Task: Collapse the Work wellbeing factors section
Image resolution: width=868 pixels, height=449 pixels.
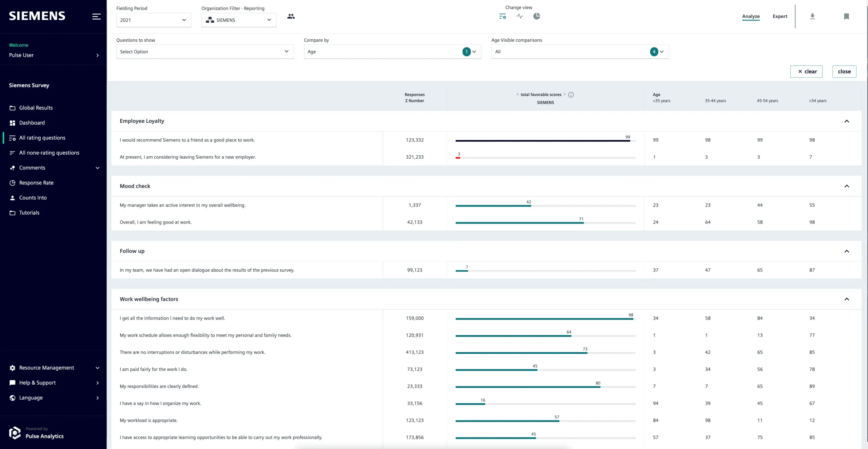Action: pyautogui.click(x=847, y=299)
